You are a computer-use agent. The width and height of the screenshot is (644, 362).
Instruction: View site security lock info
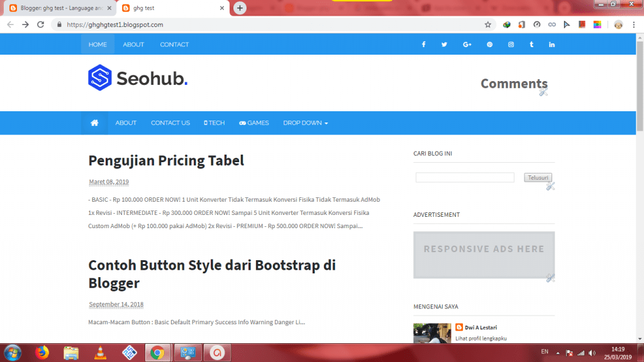(59, 25)
